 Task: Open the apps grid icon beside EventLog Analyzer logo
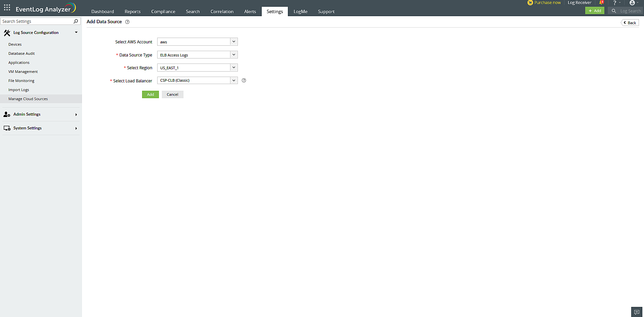tap(6, 7)
